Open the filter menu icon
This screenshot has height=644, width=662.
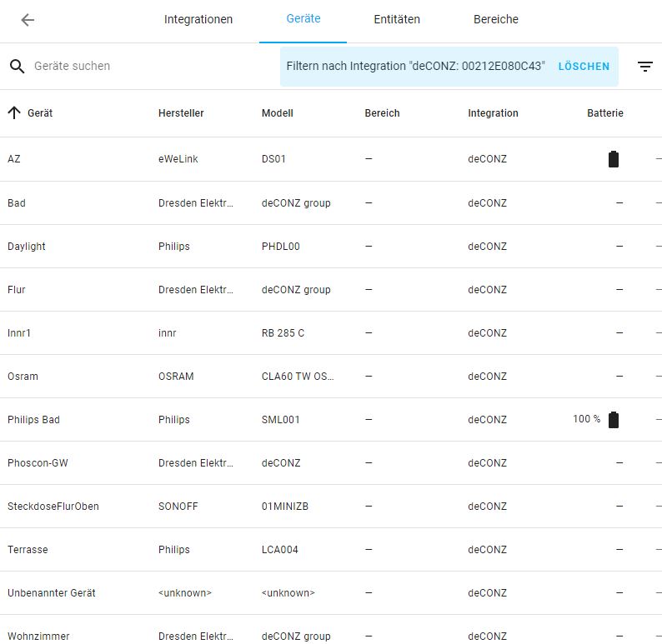tap(645, 67)
